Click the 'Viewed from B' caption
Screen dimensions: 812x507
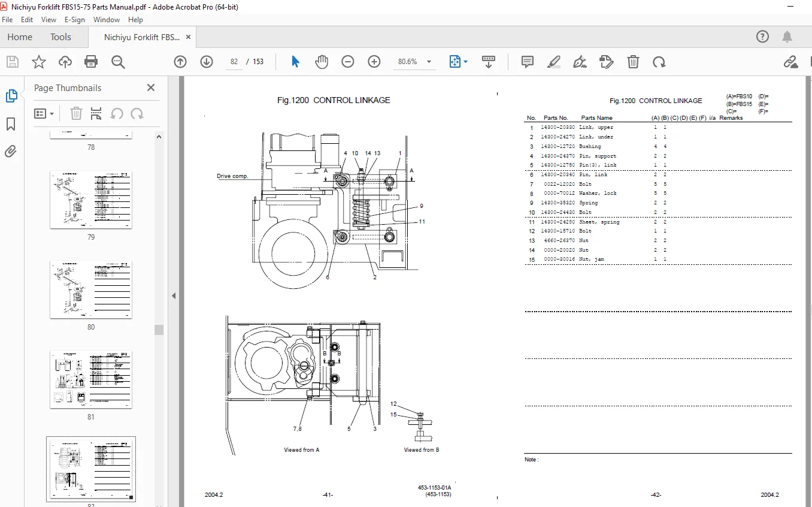click(x=422, y=449)
